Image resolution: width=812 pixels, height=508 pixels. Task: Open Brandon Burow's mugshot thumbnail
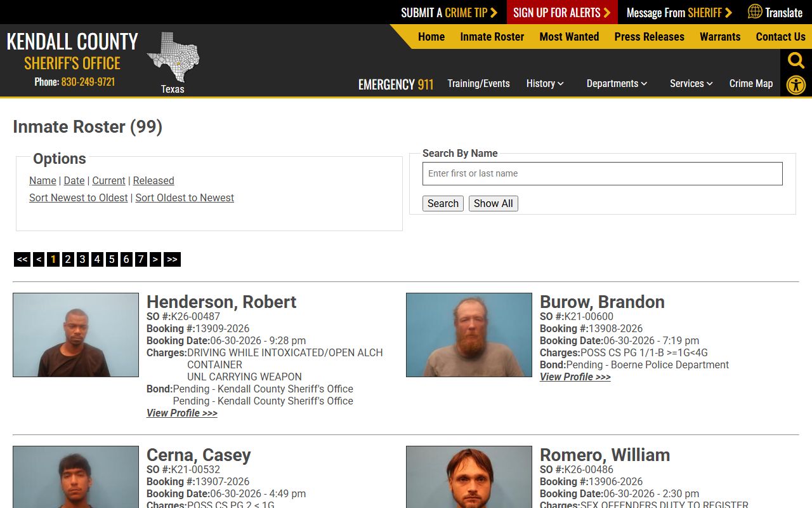469,335
